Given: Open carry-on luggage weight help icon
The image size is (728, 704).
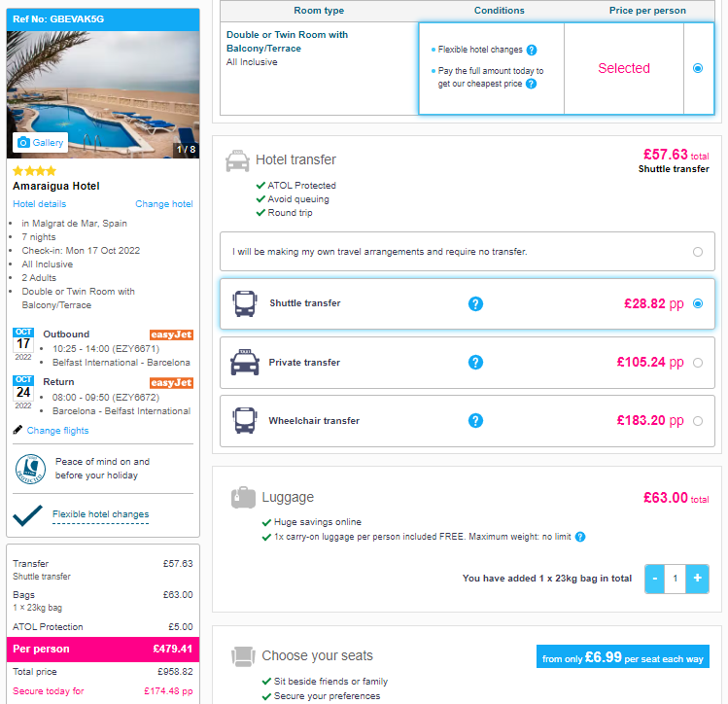Looking at the screenshot, I should 580,537.
